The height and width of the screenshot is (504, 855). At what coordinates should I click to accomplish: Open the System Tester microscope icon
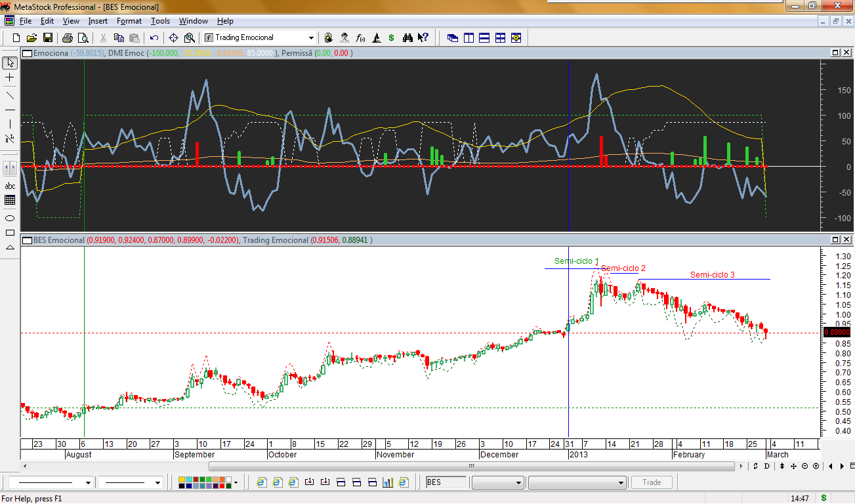(x=377, y=37)
